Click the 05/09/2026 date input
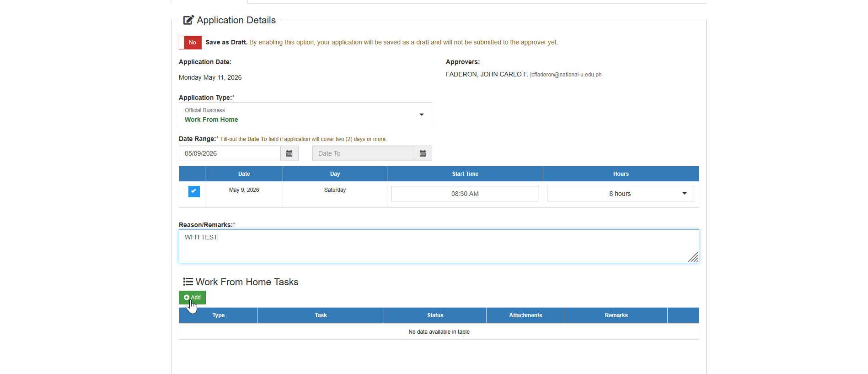This screenshot has width=868, height=374. (230, 153)
